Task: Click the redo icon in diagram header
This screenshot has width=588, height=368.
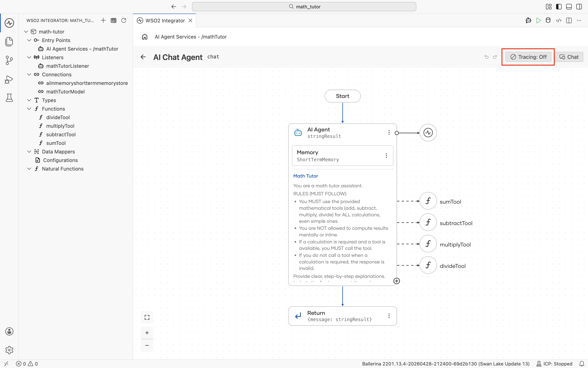Action: tap(495, 57)
